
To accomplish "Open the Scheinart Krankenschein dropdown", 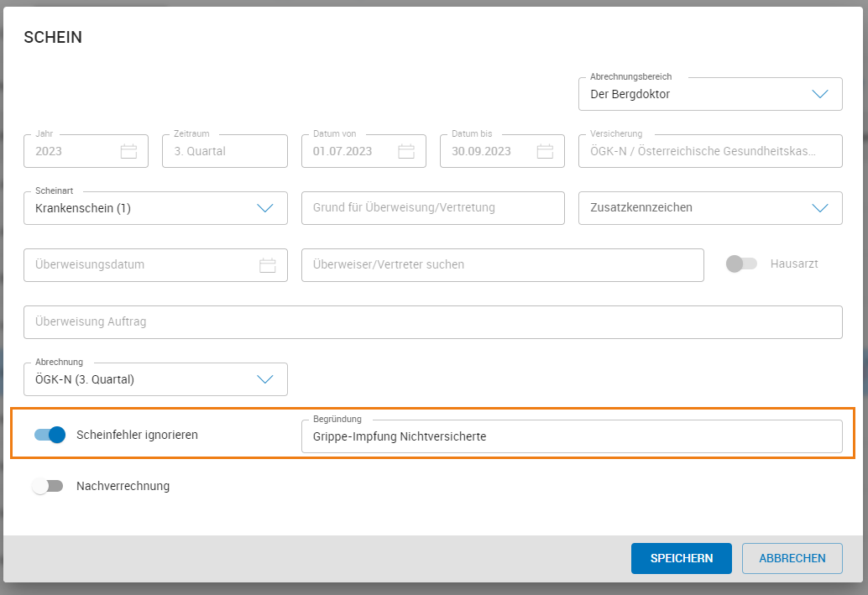I will point(155,208).
